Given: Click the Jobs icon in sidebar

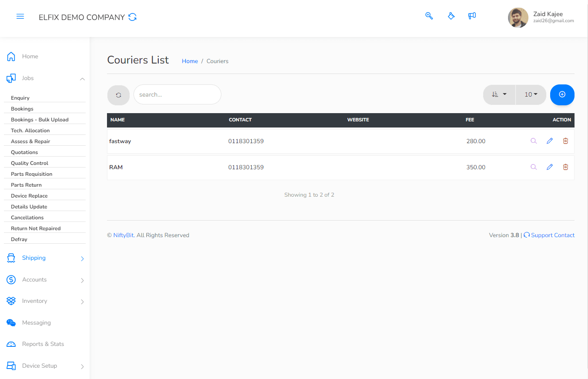Looking at the screenshot, I should coord(11,78).
